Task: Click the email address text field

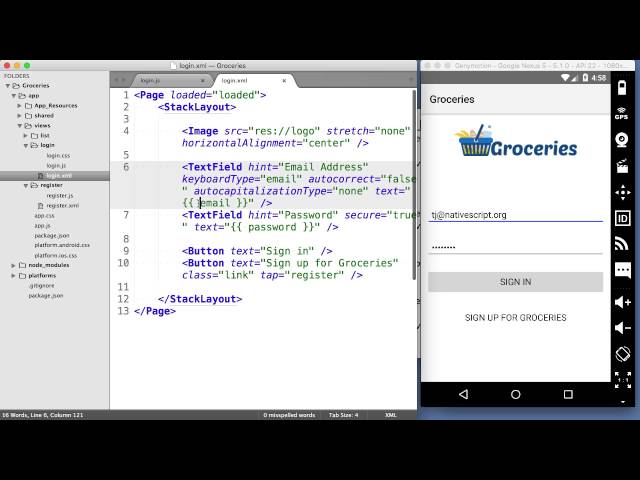Action: click(x=516, y=215)
